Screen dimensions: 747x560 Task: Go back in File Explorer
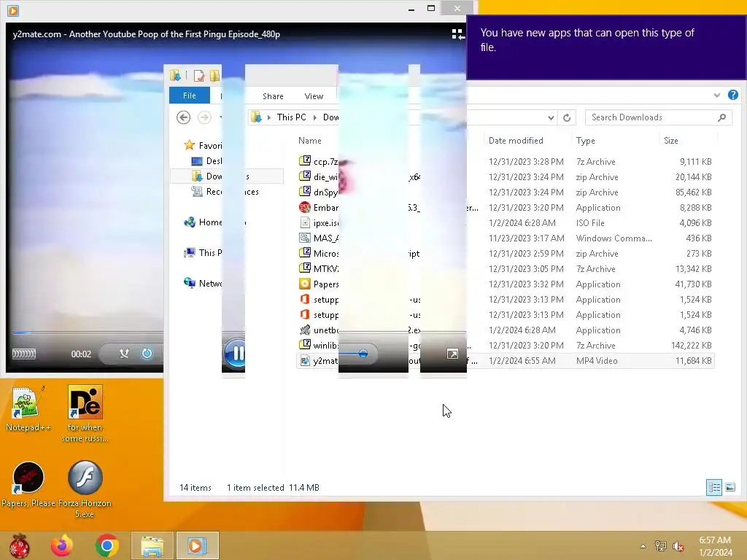pyautogui.click(x=183, y=117)
